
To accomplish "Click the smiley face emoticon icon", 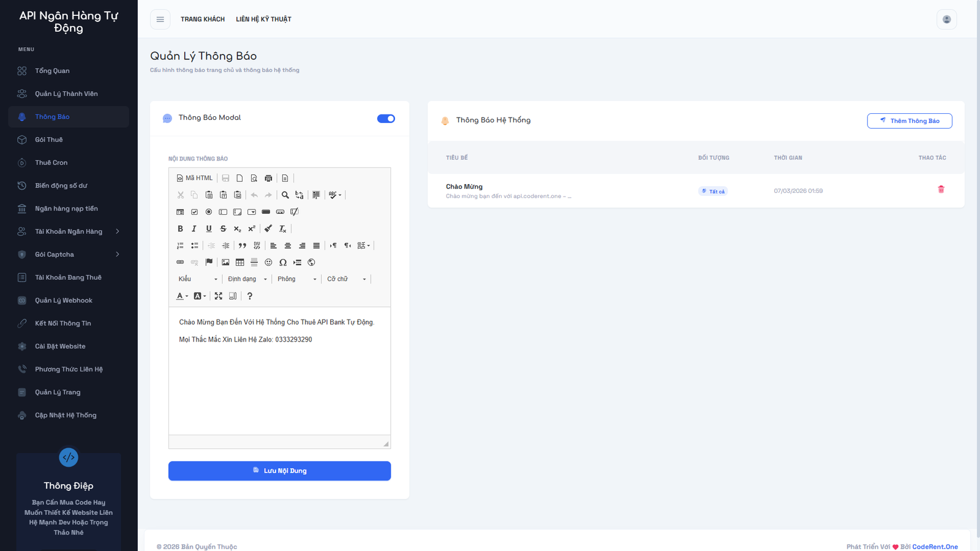I will [x=268, y=262].
